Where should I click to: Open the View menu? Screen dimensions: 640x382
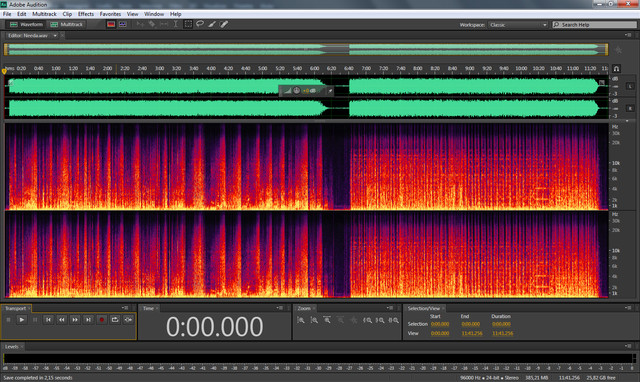click(x=132, y=14)
